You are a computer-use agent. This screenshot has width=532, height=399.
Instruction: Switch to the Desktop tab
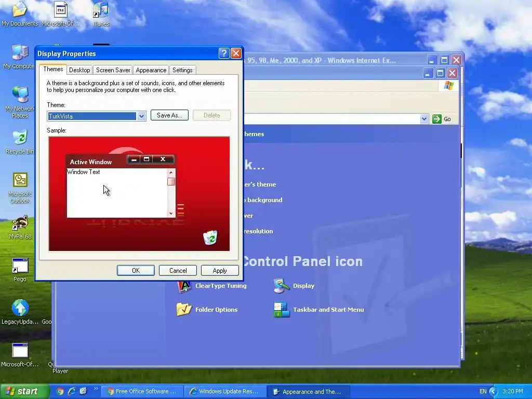(79, 70)
